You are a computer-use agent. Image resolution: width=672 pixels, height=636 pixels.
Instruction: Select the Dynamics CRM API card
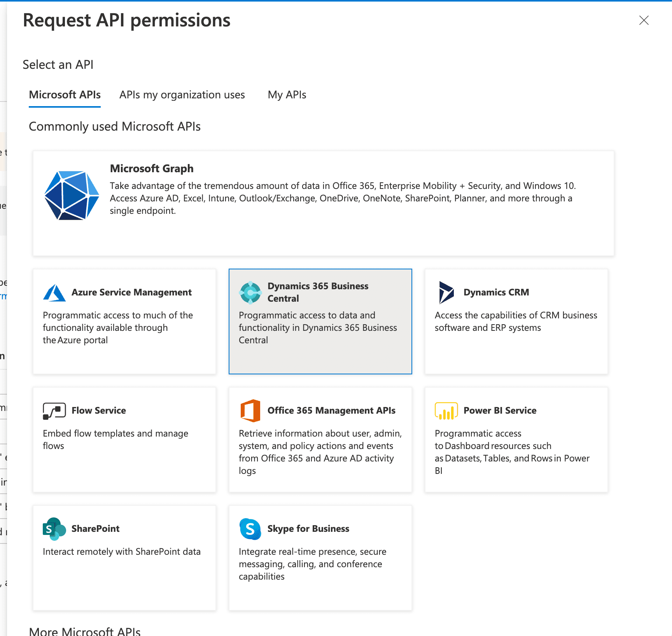pyautogui.click(x=516, y=322)
